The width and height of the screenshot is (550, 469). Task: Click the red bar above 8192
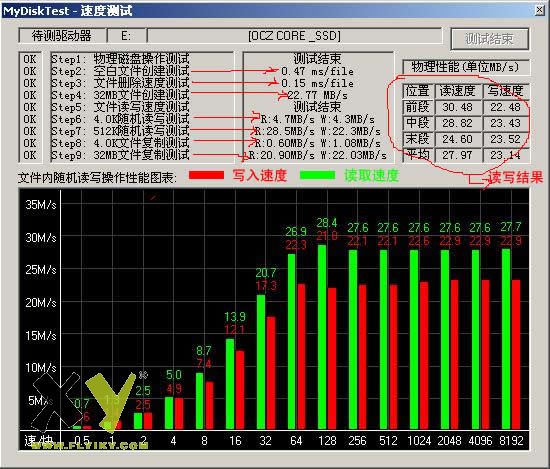tap(516, 354)
